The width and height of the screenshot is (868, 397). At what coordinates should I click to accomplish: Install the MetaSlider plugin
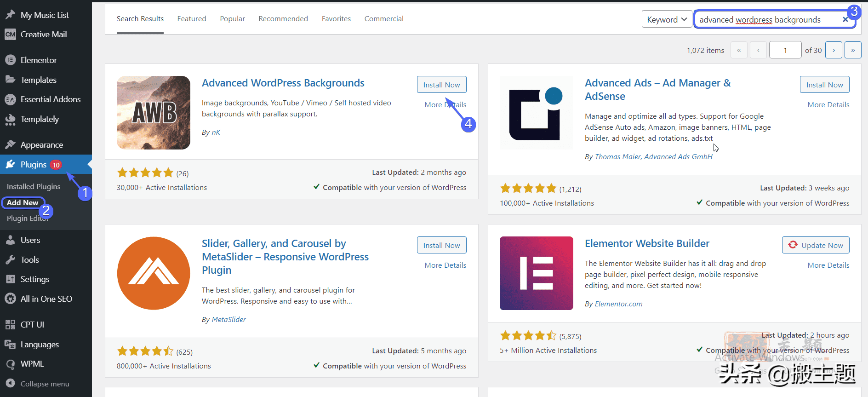(442, 245)
